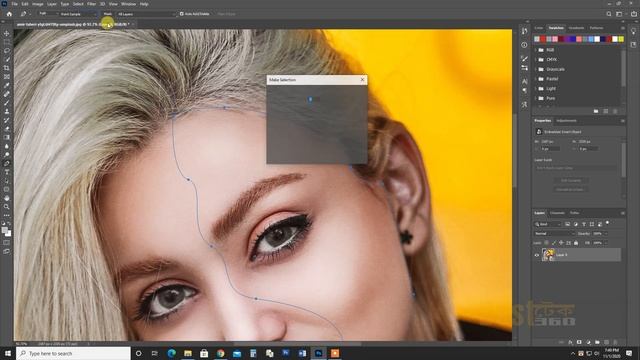Click the Convert to Linked button

(x=571, y=189)
